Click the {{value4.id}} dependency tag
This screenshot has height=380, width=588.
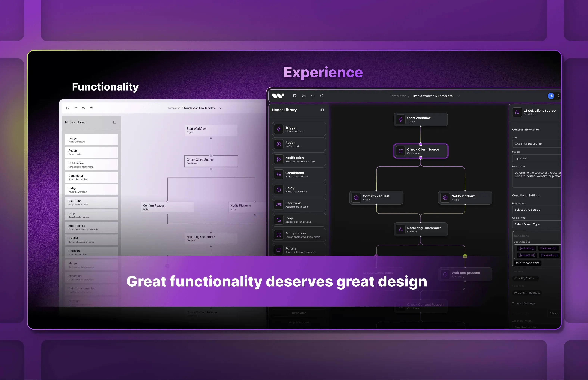click(549, 255)
